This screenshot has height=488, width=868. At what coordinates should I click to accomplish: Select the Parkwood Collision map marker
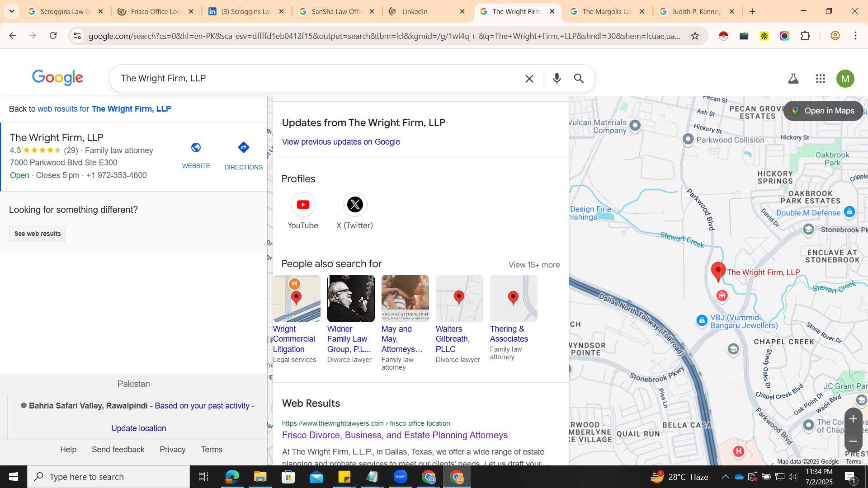point(688,139)
